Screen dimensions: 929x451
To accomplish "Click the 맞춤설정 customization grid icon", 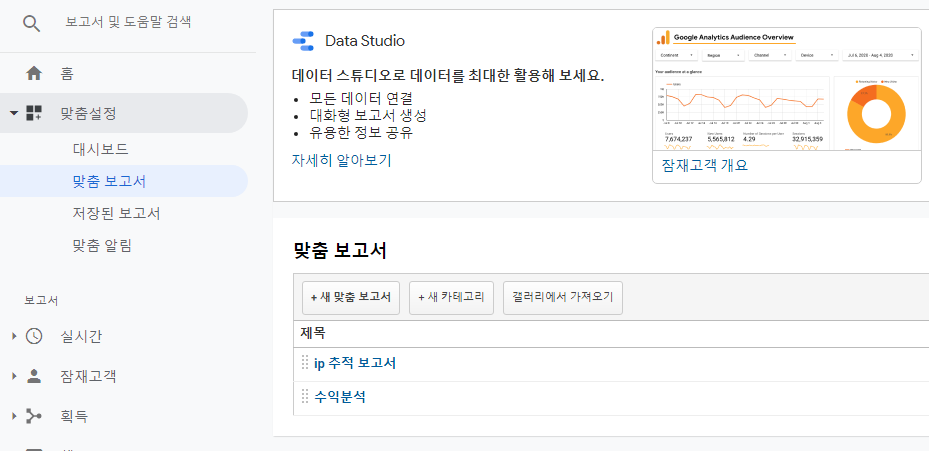I will click(x=34, y=113).
